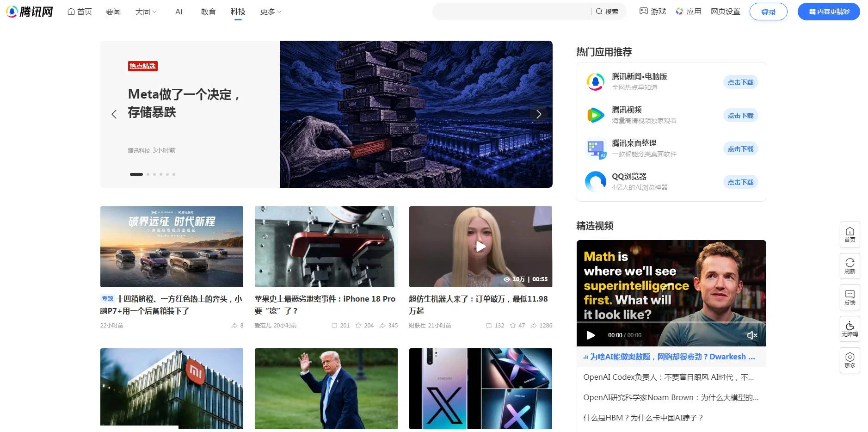Screen dimensions: 868x432
Task: Click star icon on iPhone 18 Pro article
Action: click(358, 326)
